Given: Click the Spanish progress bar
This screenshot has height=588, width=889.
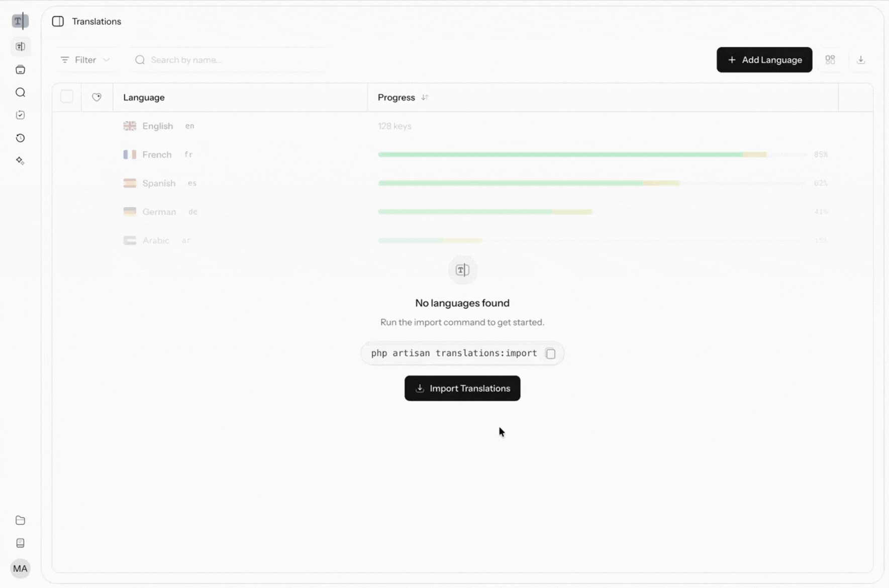Looking at the screenshot, I should pyautogui.click(x=593, y=183).
